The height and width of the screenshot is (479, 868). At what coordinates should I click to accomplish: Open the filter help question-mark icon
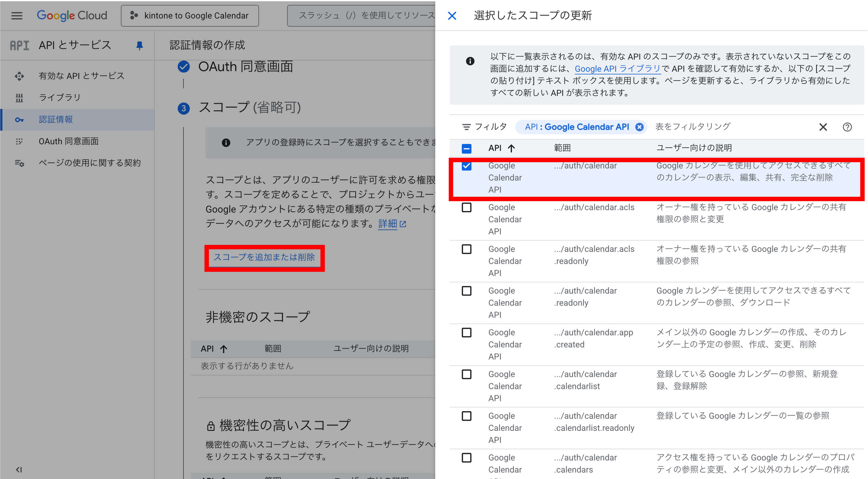click(847, 127)
